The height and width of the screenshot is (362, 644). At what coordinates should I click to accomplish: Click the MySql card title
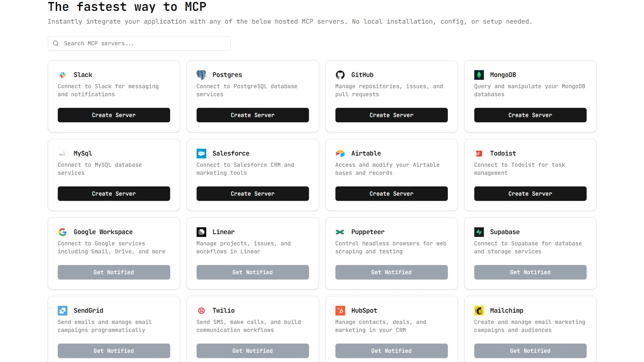(83, 154)
